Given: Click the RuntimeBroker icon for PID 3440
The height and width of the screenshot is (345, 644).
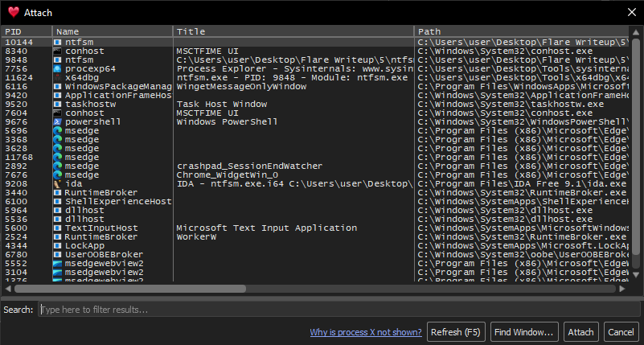Looking at the screenshot, I should pyautogui.click(x=58, y=193).
